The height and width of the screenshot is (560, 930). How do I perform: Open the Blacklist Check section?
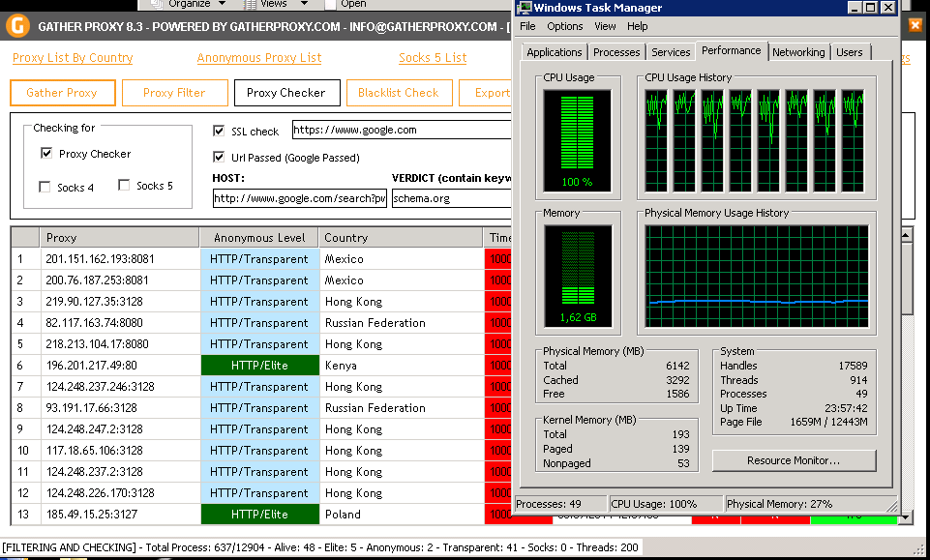coord(399,93)
